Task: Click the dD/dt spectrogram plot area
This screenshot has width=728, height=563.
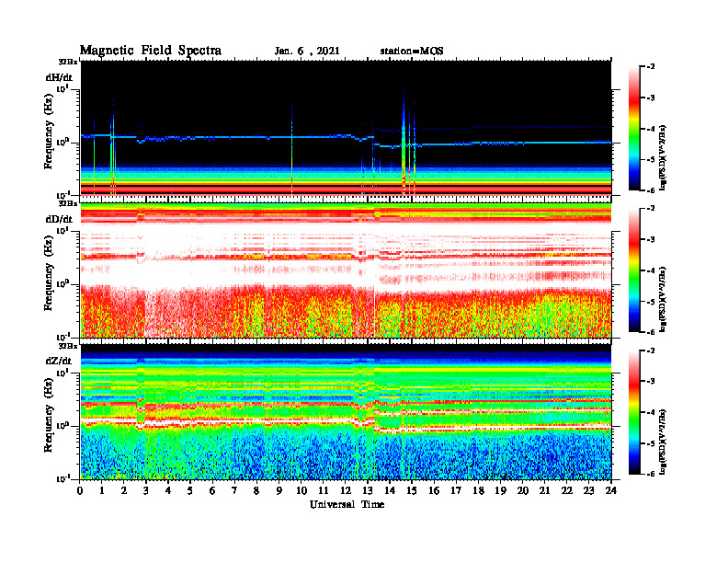Action: [x=346, y=270]
